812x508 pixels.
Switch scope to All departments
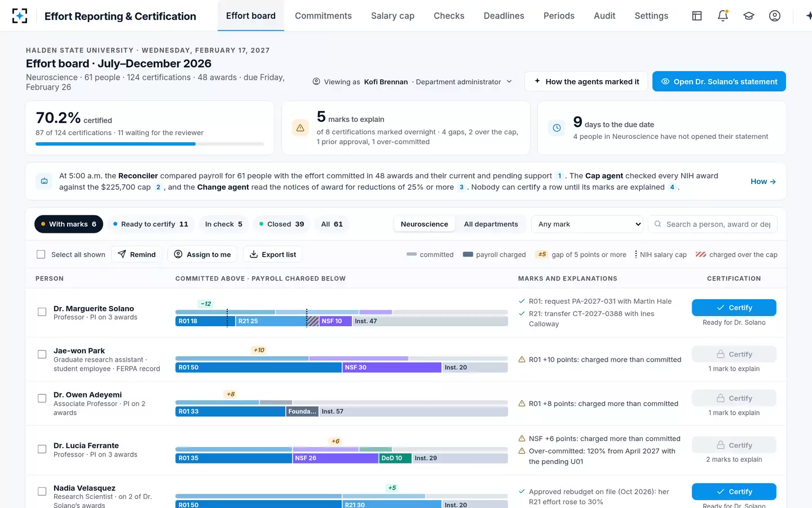(491, 224)
